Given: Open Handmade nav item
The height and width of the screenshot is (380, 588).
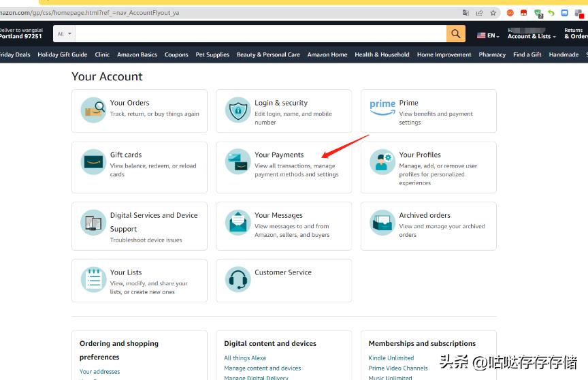Looking at the screenshot, I should pyautogui.click(x=563, y=54).
